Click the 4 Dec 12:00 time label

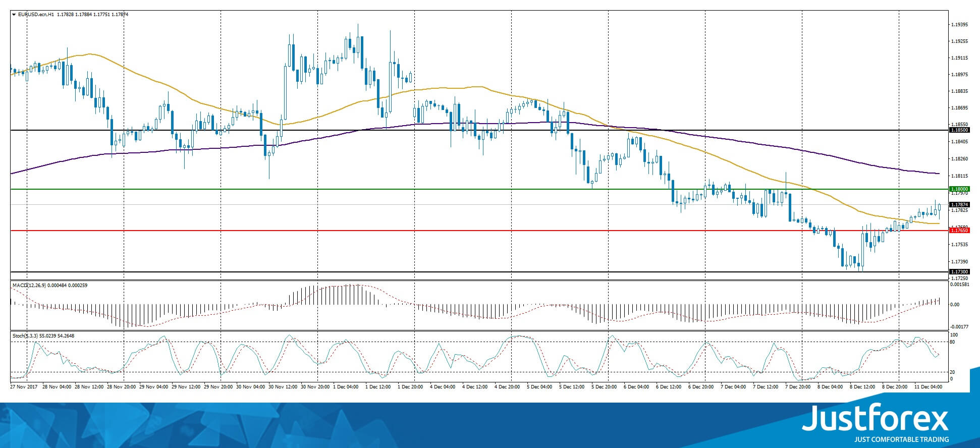coord(475,387)
